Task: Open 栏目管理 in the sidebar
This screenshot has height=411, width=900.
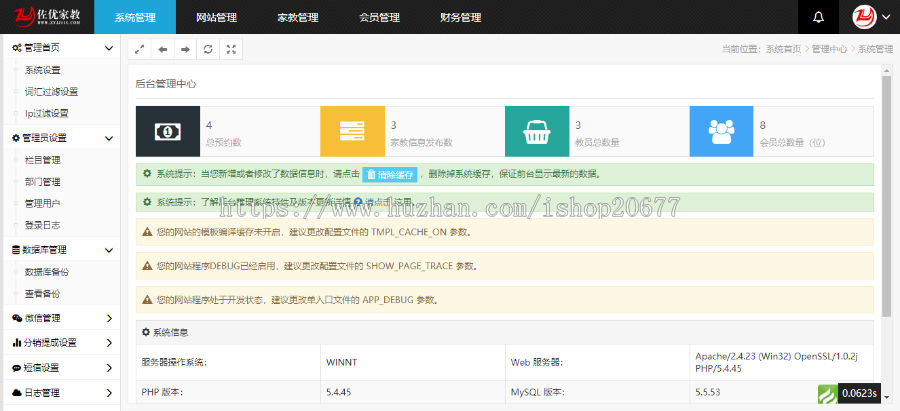Action: [42, 160]
